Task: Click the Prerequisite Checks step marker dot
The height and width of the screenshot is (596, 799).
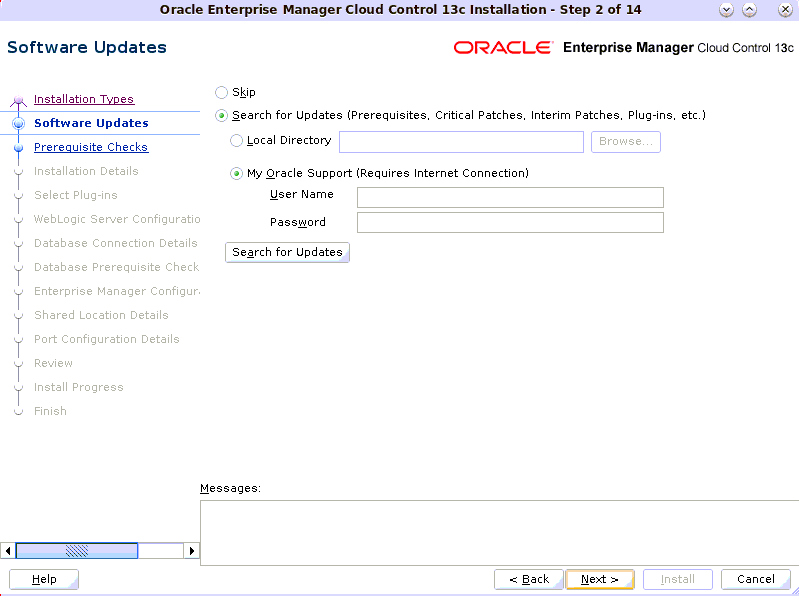Action: click(x=18, y=148)
